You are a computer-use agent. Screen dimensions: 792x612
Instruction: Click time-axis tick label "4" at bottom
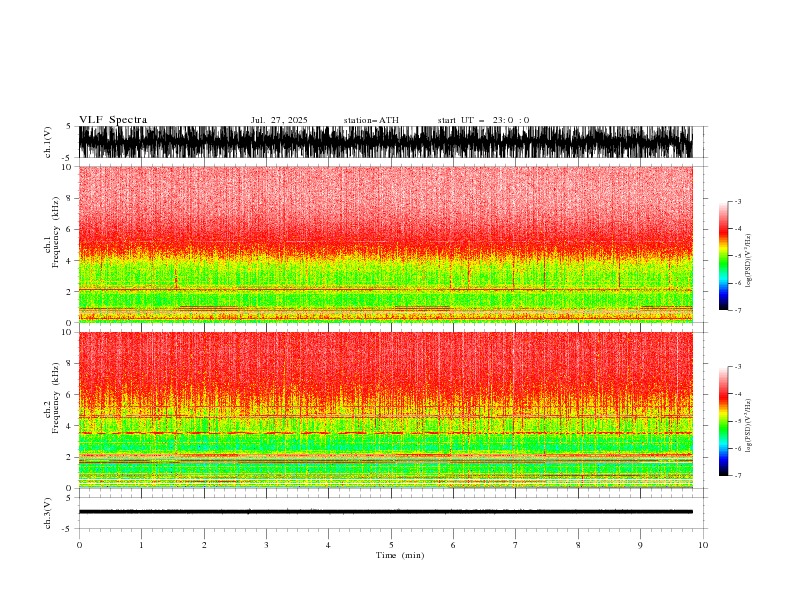tap(328, 545)
